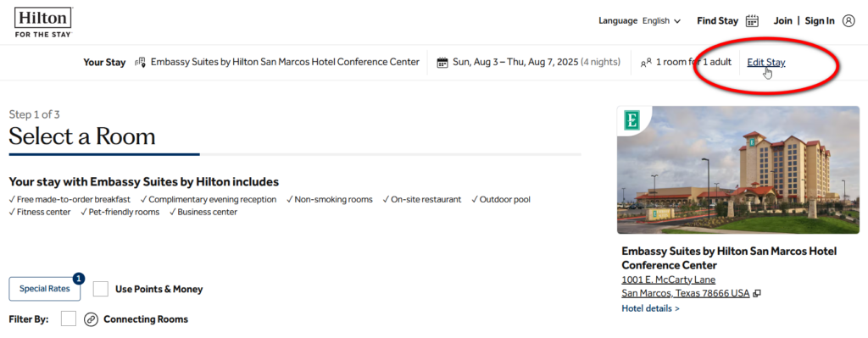
Task: Open the Find Stay calendar icon
Action: coord(752,21)
